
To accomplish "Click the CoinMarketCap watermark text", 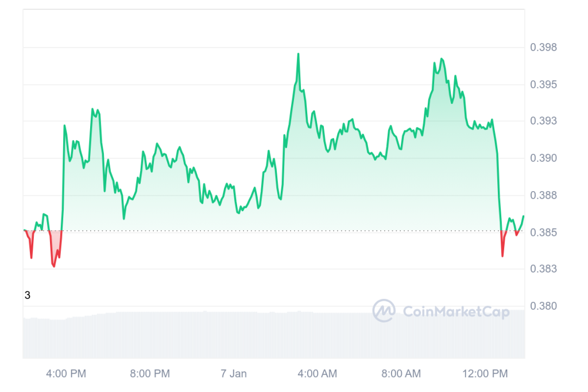I will 456,312.
